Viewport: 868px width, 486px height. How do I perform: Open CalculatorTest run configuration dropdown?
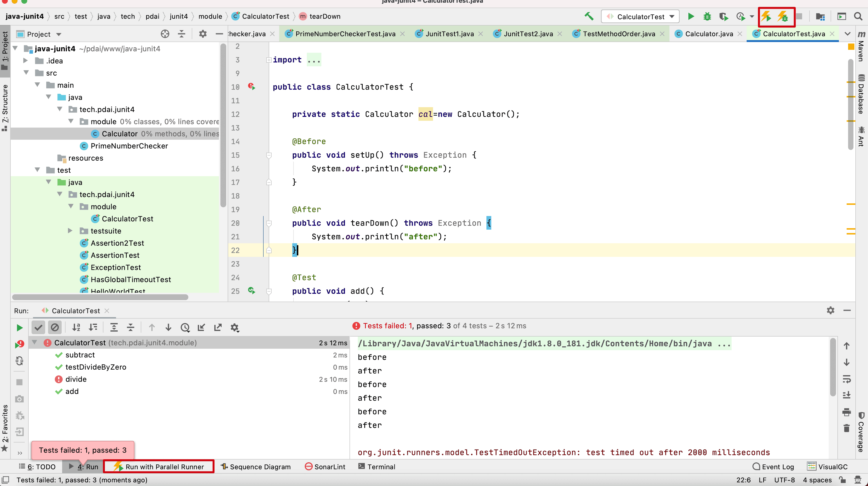[x=640, y=17]
